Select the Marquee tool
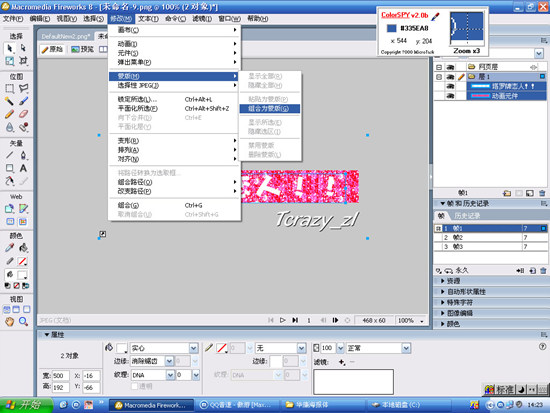Screen dimensions: 550x413 (x=9, y=88)
